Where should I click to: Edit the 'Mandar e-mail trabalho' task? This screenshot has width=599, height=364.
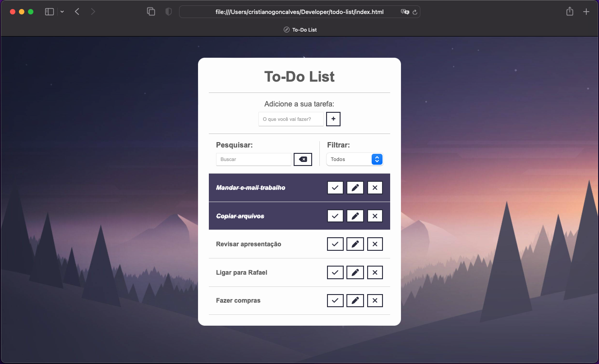[x=355, y=188]
